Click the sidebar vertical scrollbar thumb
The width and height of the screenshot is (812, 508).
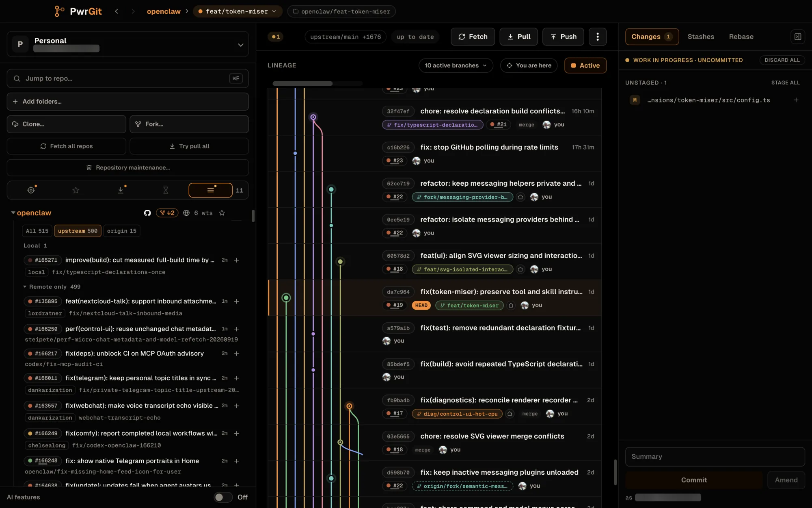click(x=253, y=216)
